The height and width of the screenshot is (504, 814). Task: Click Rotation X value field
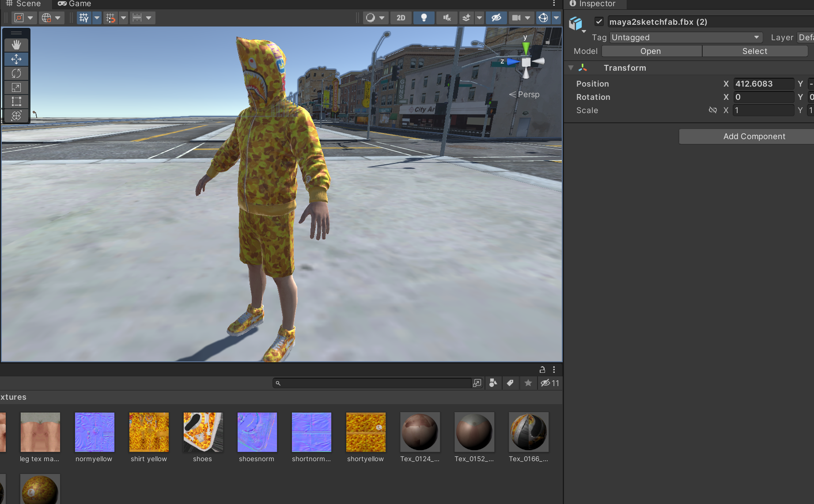point(763,97)
